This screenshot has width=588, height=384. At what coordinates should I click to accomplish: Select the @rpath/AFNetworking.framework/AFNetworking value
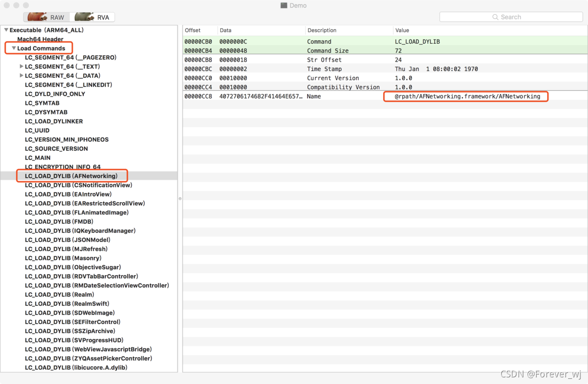coord(468,96)
